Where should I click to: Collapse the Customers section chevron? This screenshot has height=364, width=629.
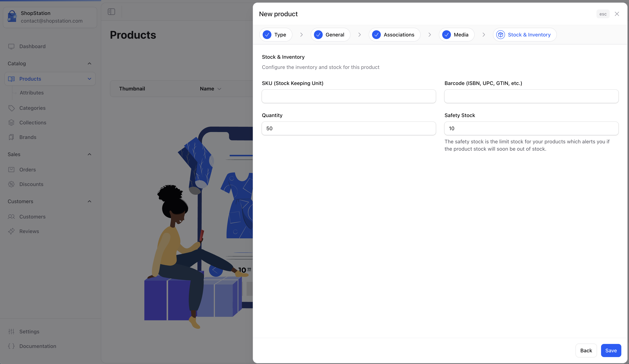(89, 202)
